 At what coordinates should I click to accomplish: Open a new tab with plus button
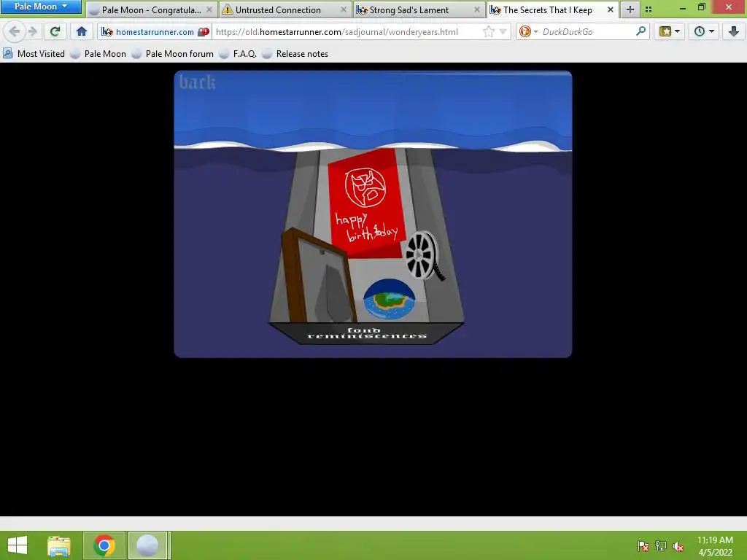click(x=630, y=9)
